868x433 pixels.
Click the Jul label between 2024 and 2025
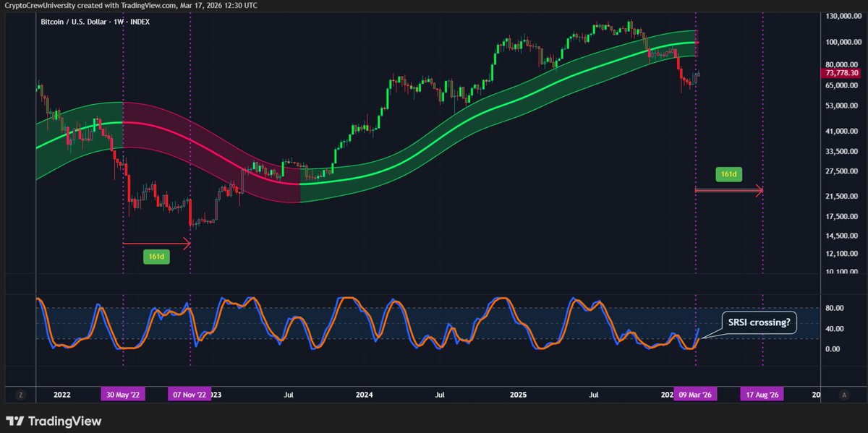click(440, 395)
